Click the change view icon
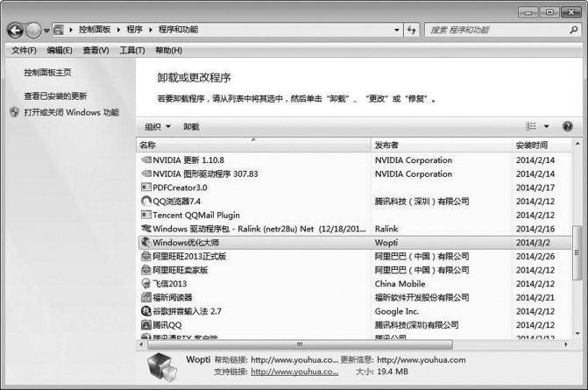The height and width of the screenshot is (390, 588). (x=531, y=126)
